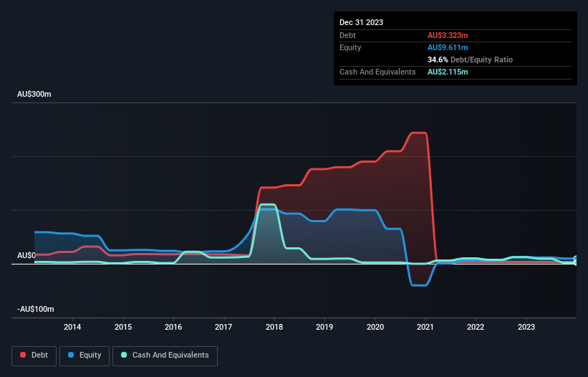
Task: Click the 2016 x-axis label
Action: [x=173, y=327]
